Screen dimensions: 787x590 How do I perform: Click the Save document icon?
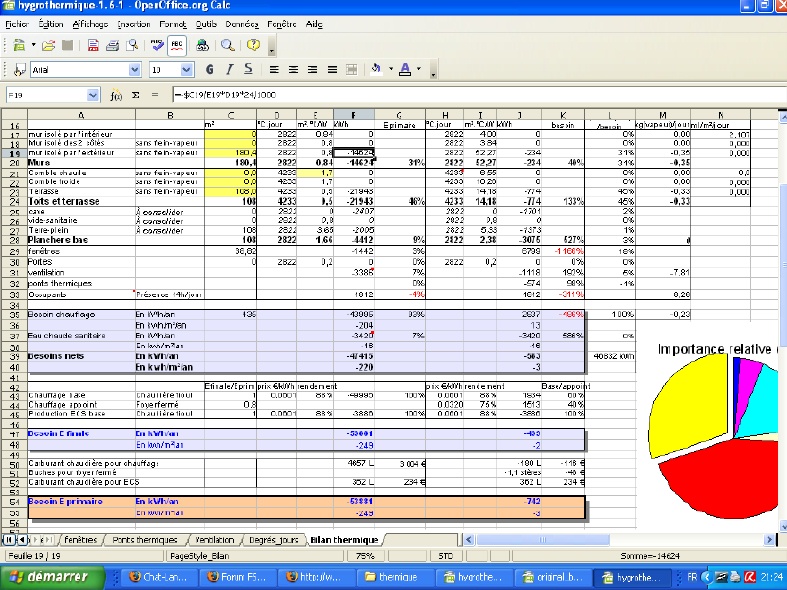67,46
